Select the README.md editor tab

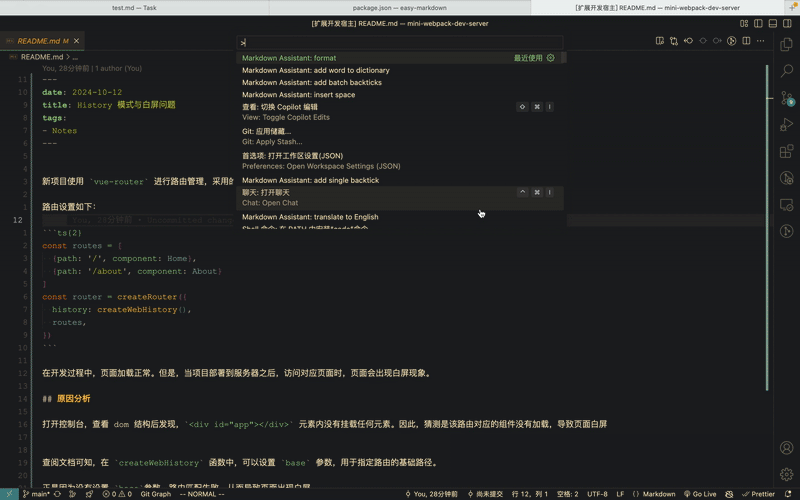[42, 41]
